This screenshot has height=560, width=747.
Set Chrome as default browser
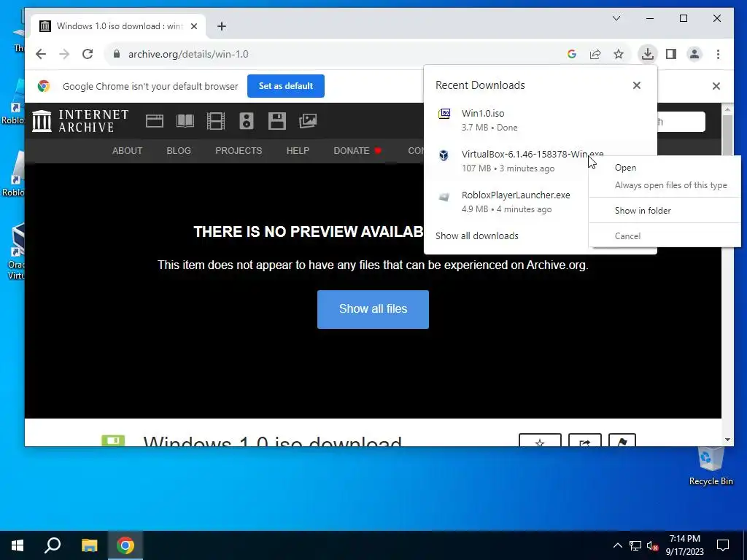(x=286, y=86)
